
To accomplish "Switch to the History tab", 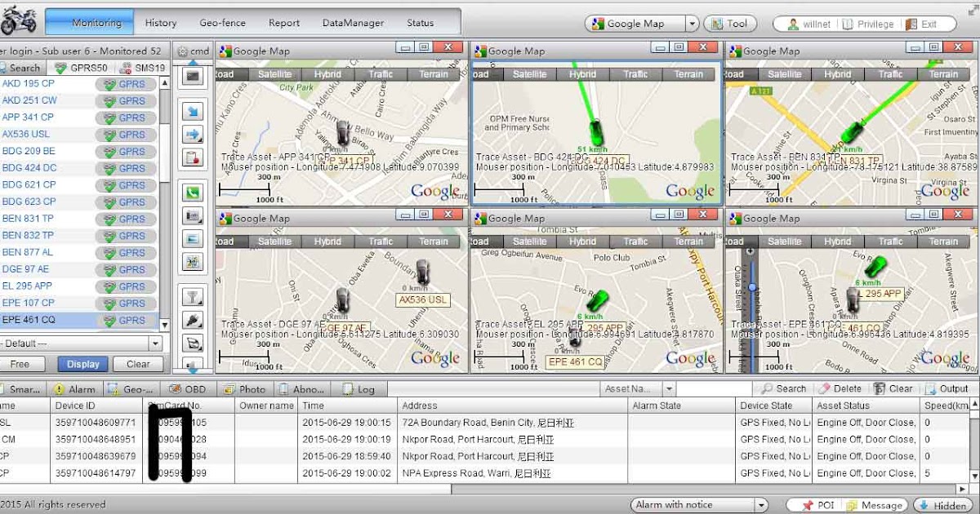I will click(x=161, y=23).
